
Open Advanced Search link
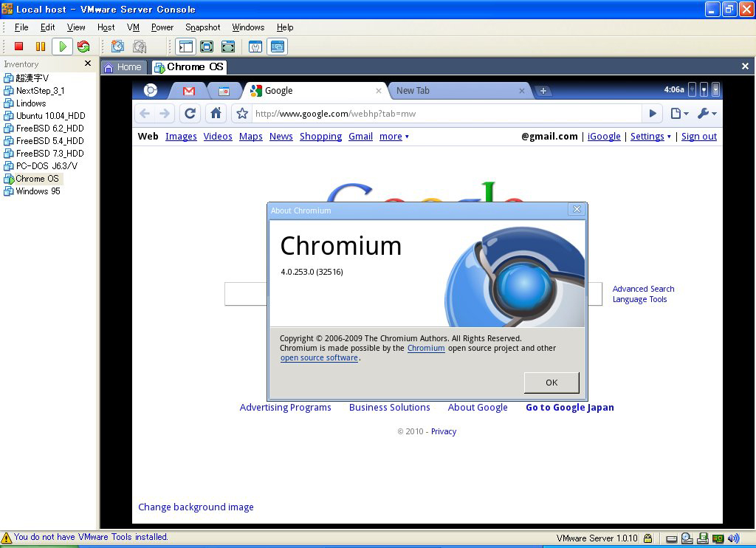point(643,289)
